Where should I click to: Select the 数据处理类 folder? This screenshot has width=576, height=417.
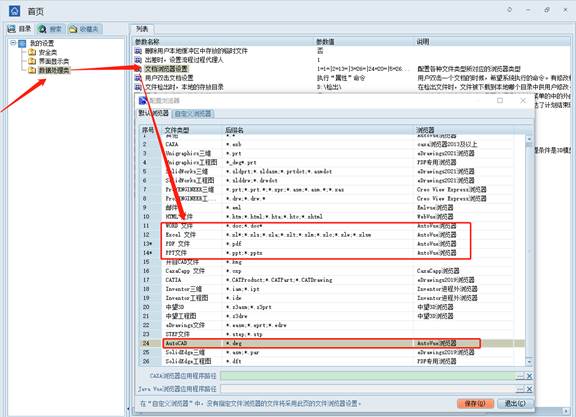(x=54, y=70)
